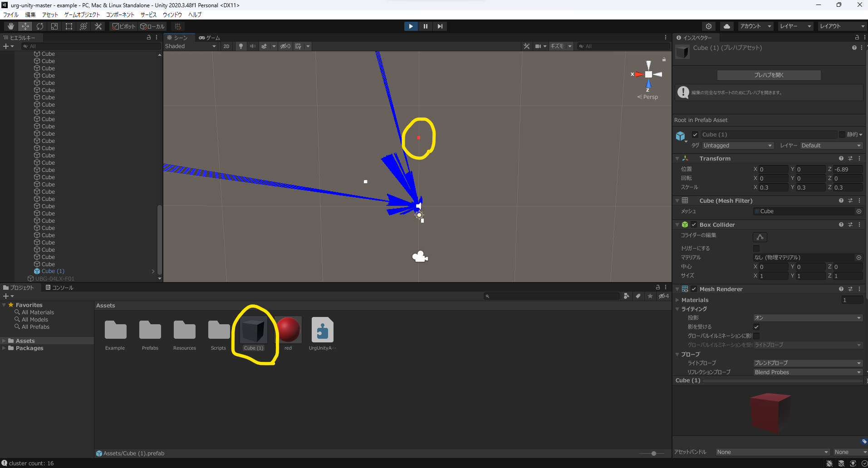Select the Scale tool
The image size is (868, 468).
[54, 26]
